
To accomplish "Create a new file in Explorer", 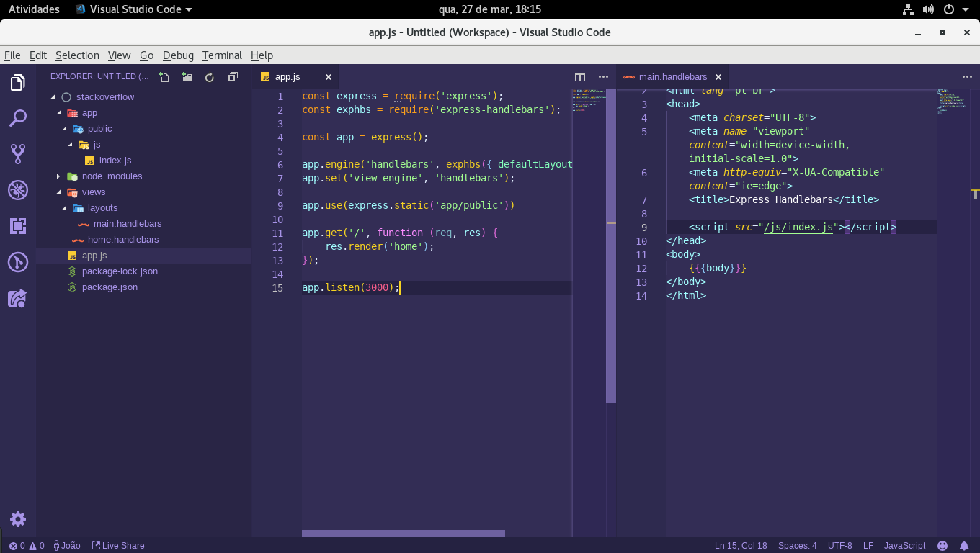I will pyautogui.click(x=164, y=77).
